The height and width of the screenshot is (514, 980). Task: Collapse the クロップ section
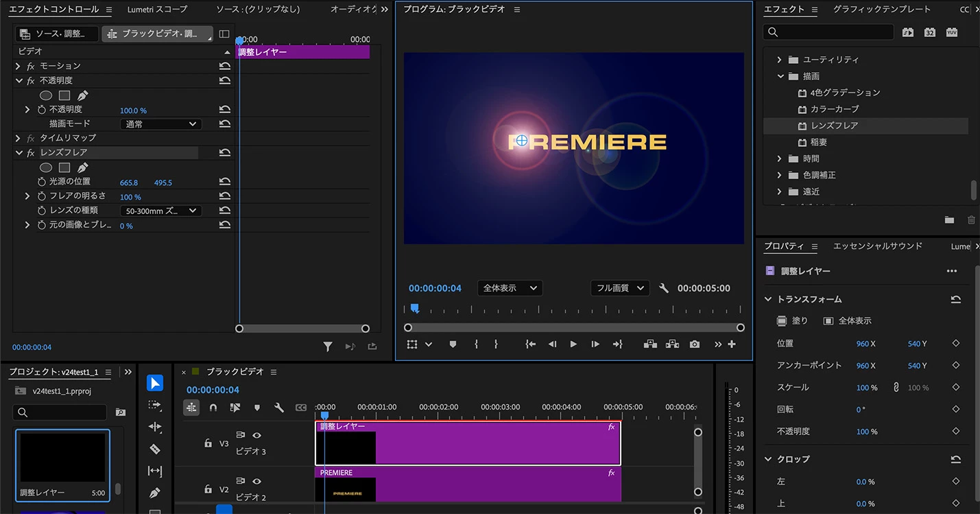769,459
